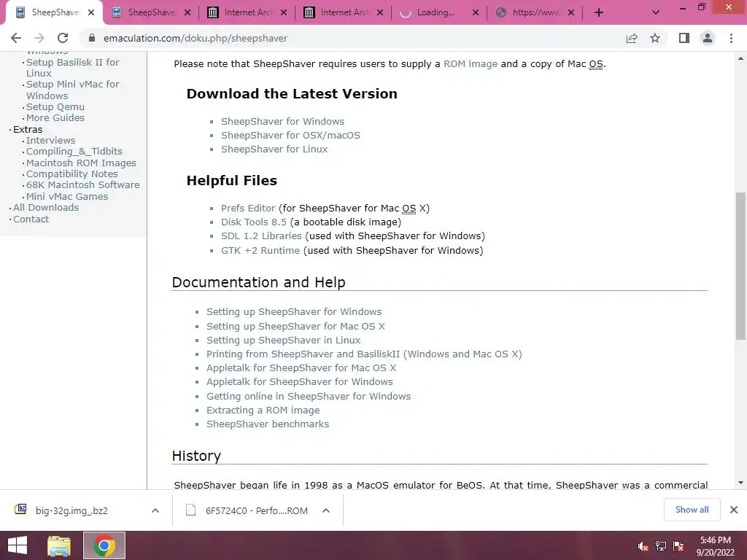The width and height of the screenshot is (747, 560).
Task: Switch to the https://www tab
Action: click(x=535, y=13)
